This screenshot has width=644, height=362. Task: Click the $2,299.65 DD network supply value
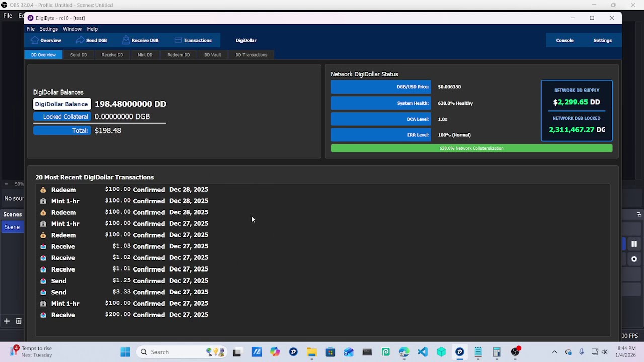click(x=577, y=102)
